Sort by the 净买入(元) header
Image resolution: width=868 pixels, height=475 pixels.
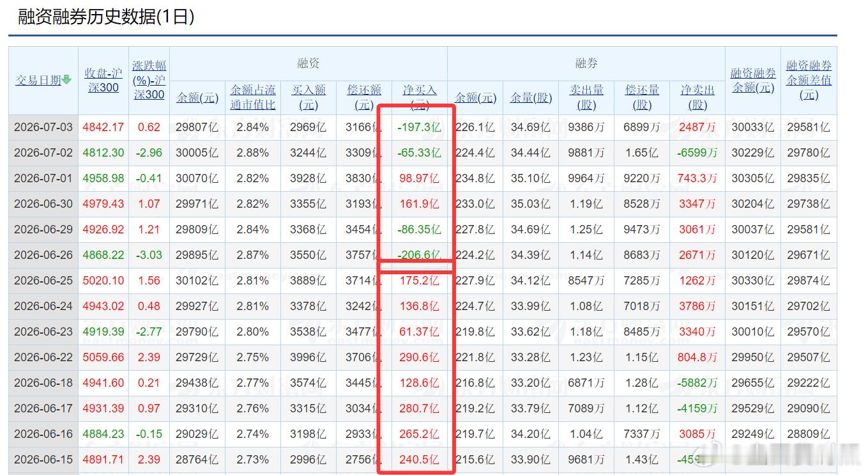420,97
